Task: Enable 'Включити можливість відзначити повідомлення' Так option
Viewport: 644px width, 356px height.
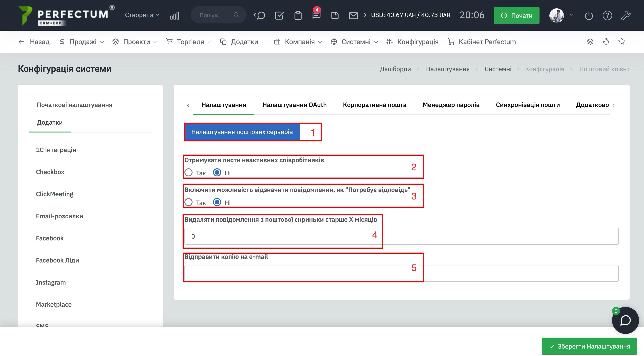Action: click(188, 202)
